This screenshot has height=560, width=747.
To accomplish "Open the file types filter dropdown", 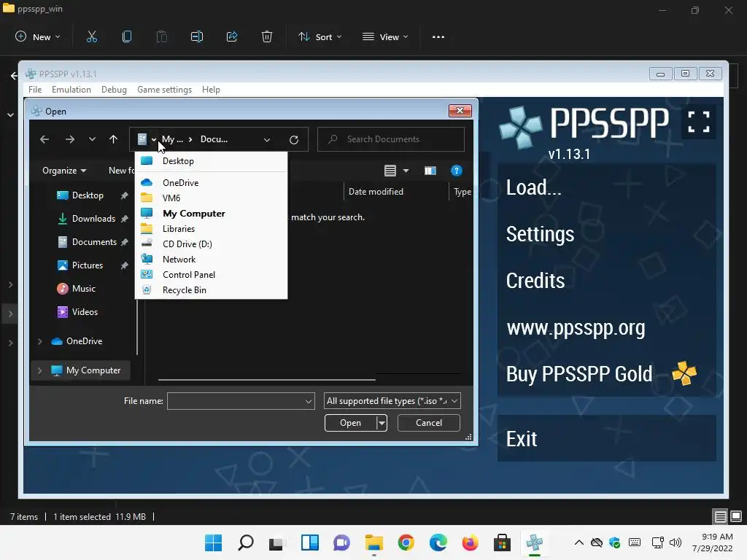I will coord(454,401).
